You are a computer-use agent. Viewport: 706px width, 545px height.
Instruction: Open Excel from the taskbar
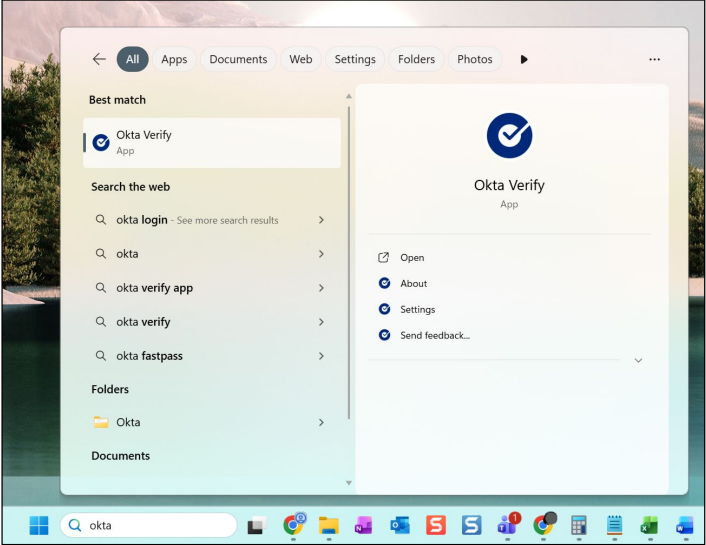(649, 525)
